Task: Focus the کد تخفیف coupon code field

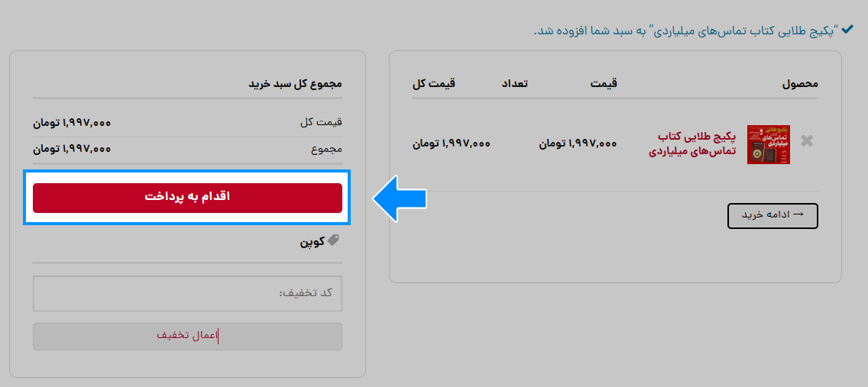Action: click(x=187, y=294)
